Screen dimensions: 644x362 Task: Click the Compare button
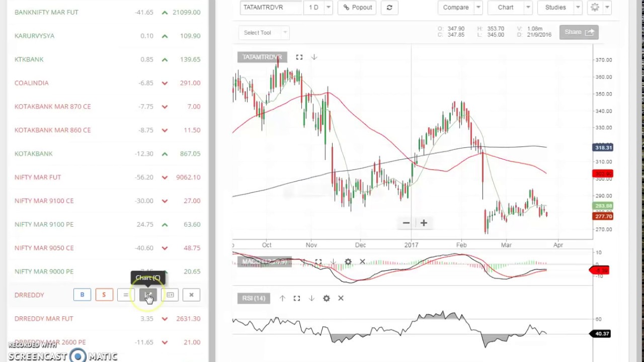coord(456,8)
